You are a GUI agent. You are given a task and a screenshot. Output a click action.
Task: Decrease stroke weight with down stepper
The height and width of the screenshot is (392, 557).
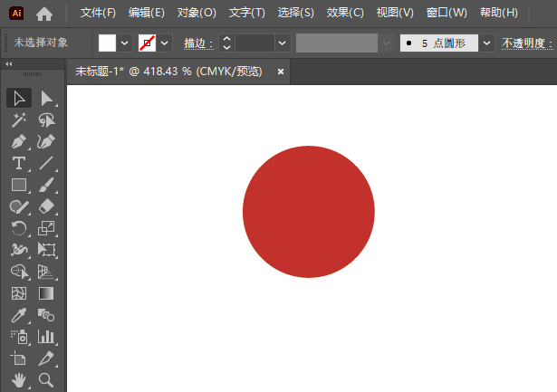(x=226, y=47)
